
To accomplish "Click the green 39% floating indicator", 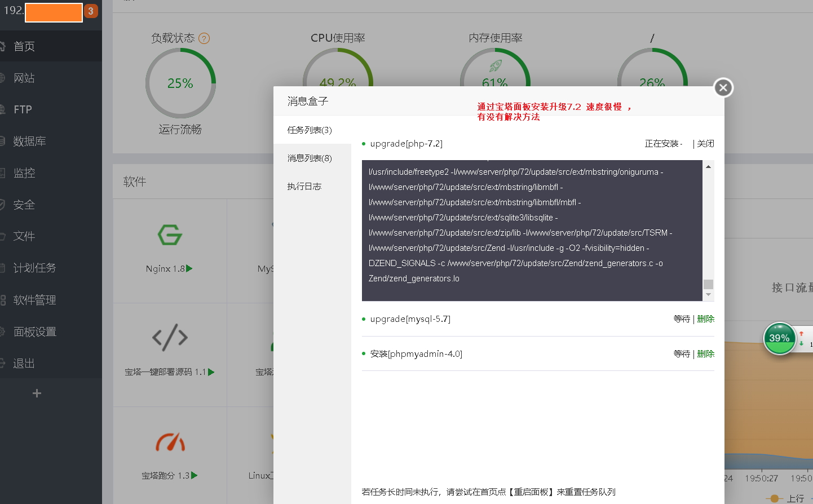I will 779,338.
